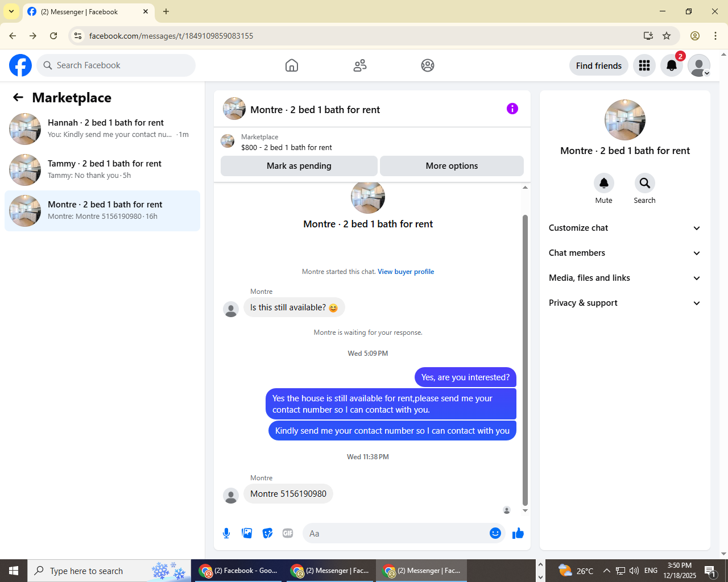Install app icon in address bar

point(648,36)
